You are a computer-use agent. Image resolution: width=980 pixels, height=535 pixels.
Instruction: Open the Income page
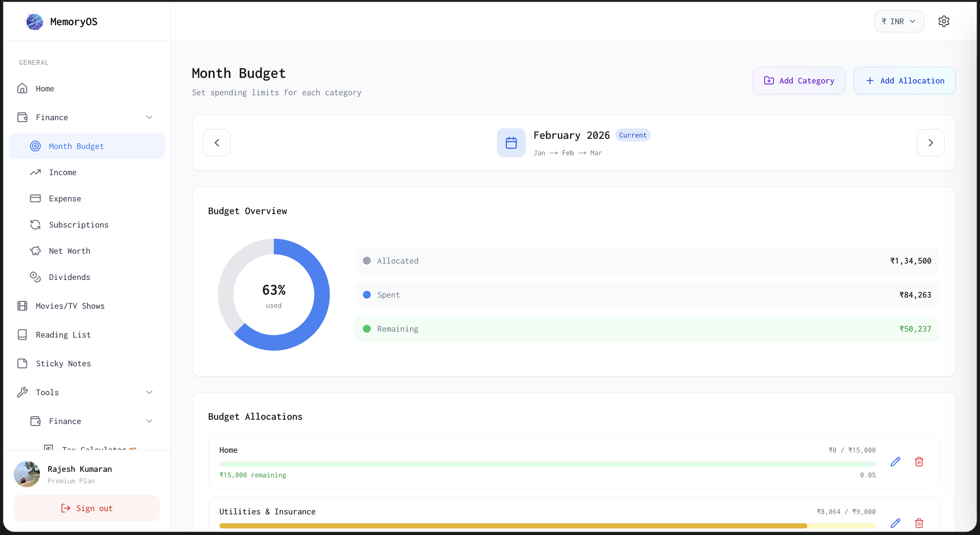63,173
